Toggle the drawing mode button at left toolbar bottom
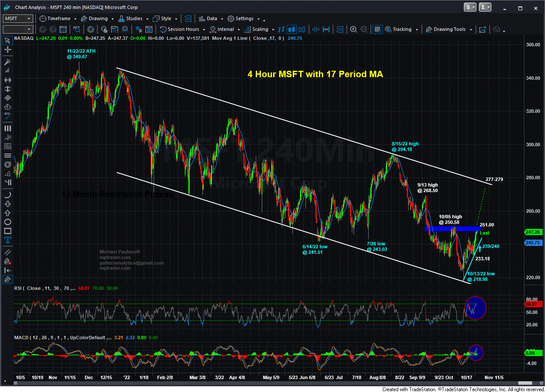This screenshot has height=392, width=545. pos(7,279)
